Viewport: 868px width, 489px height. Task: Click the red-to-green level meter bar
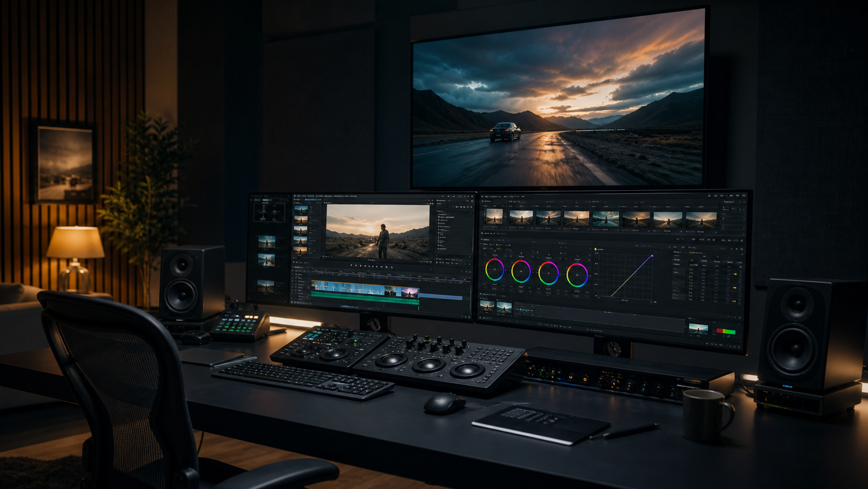(726, 332)
